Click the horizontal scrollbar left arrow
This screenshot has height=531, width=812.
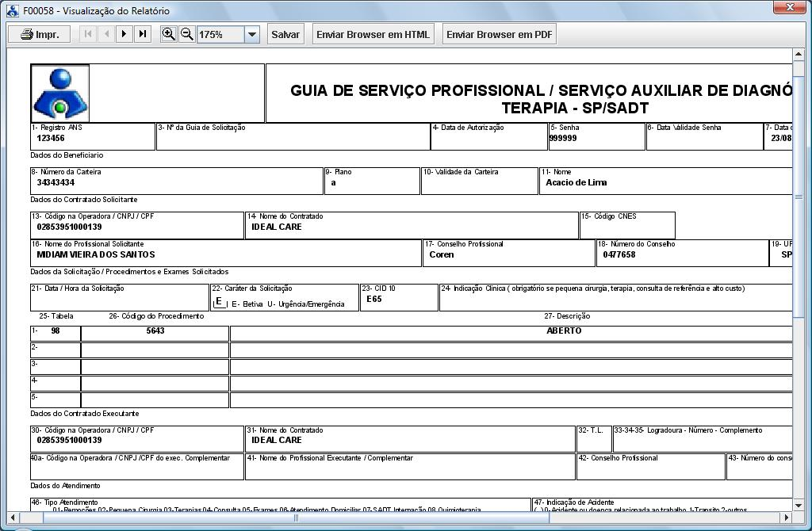[13, 517]
